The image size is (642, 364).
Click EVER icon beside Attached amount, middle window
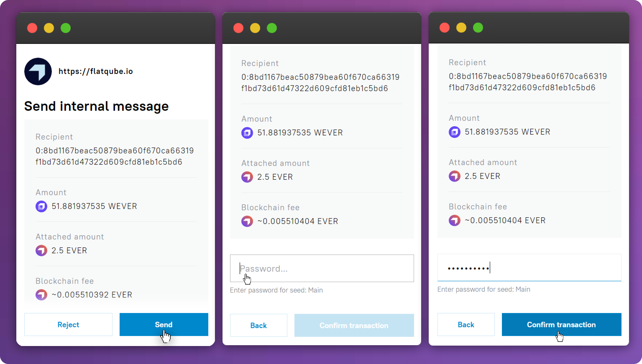tap(247, 177)
